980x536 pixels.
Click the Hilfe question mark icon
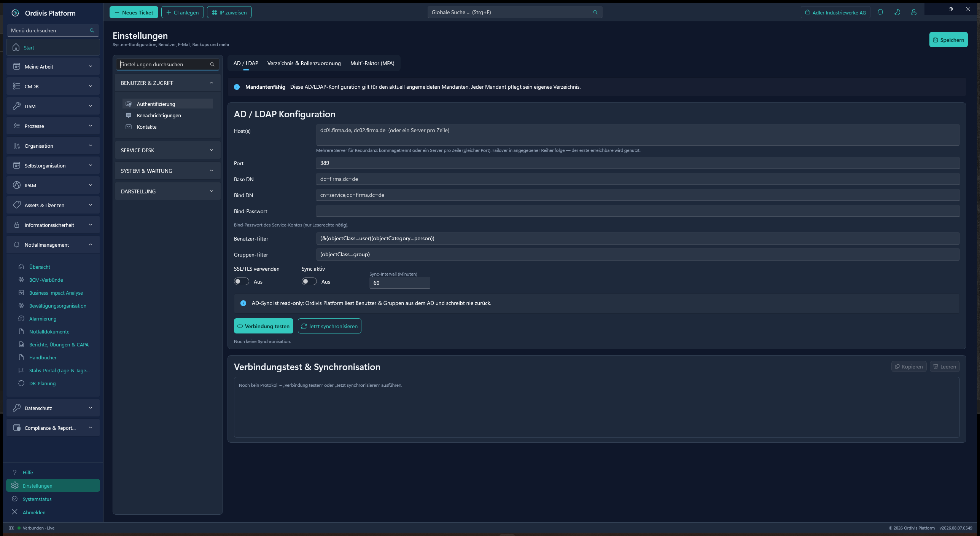[x=15, y=472]
